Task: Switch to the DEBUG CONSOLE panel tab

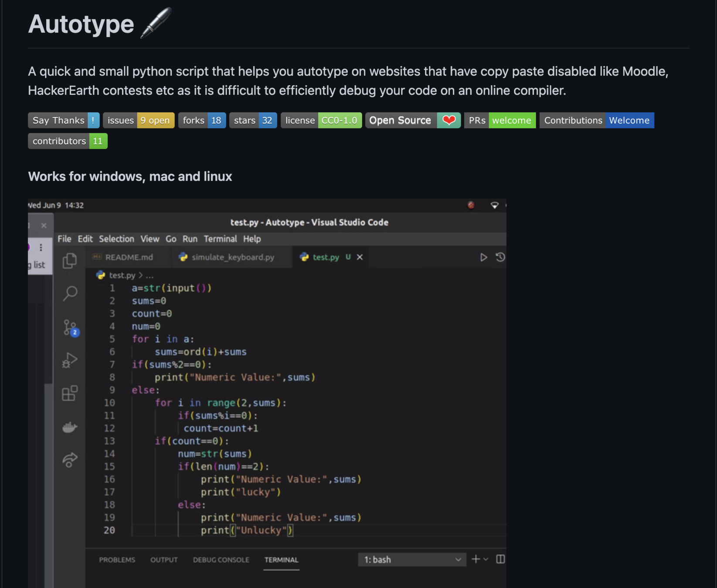Action: point(221,560)
